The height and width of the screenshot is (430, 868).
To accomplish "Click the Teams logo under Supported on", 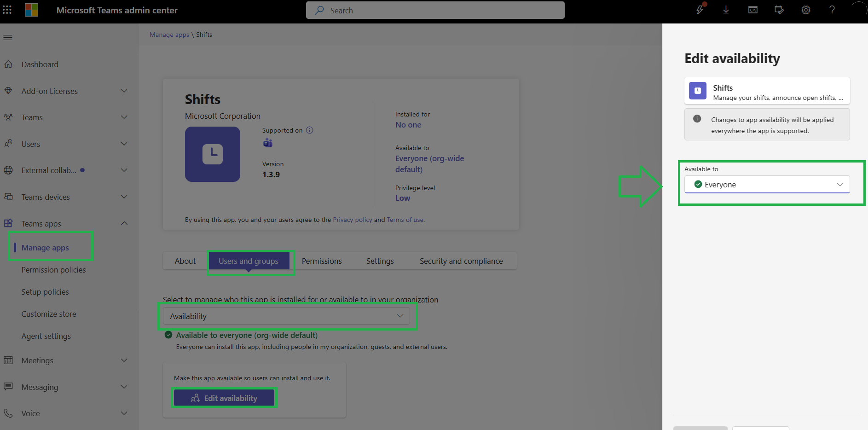I will pos(268,143).
